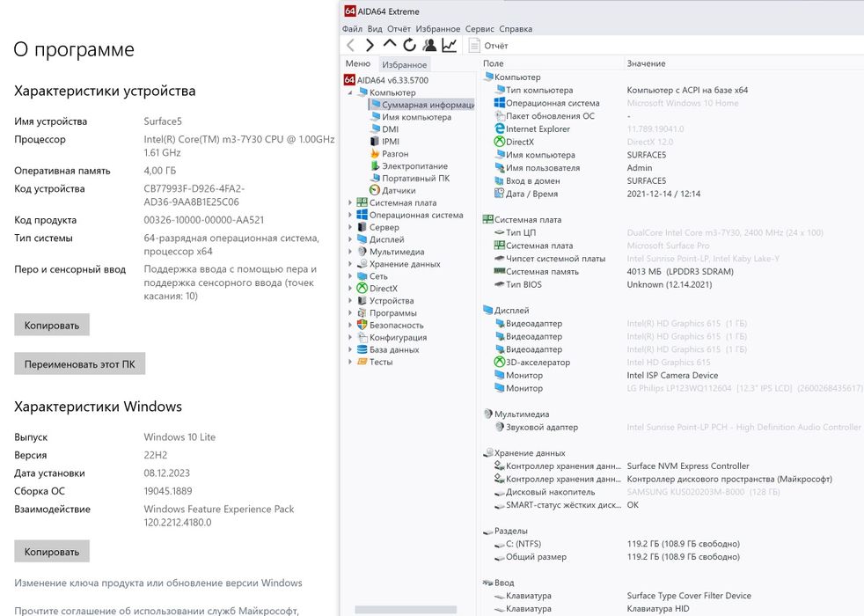The height and width of the screenshot is (616, 864).
Task: Click the DirectX Xbox icon in tree
Action: coord(362,288)
